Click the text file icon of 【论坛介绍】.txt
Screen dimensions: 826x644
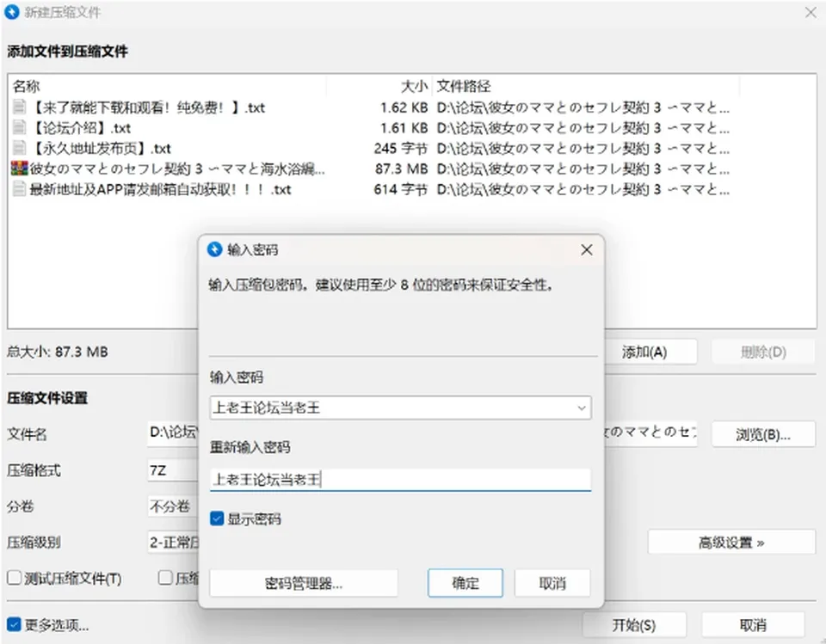[19, 128]
